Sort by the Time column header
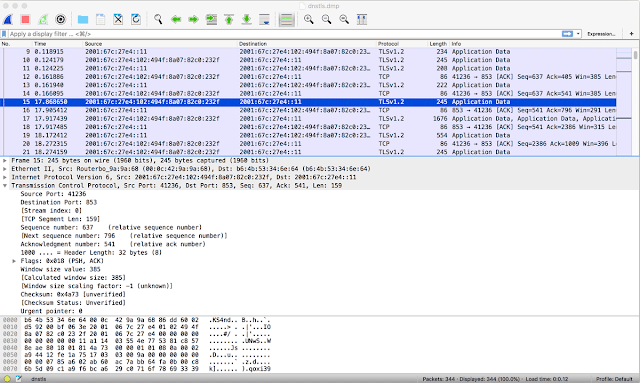The height and width of the screenshot is (383, 640). (x=58, y=44)
